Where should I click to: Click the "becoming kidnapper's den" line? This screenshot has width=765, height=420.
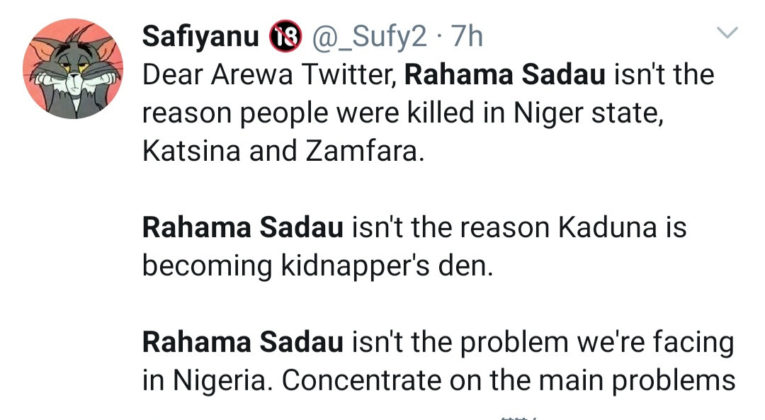tap(294, 266)
